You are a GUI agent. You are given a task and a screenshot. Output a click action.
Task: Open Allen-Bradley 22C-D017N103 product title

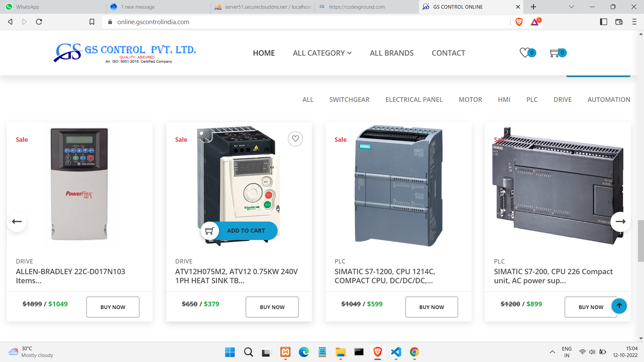tap(70, 276)
